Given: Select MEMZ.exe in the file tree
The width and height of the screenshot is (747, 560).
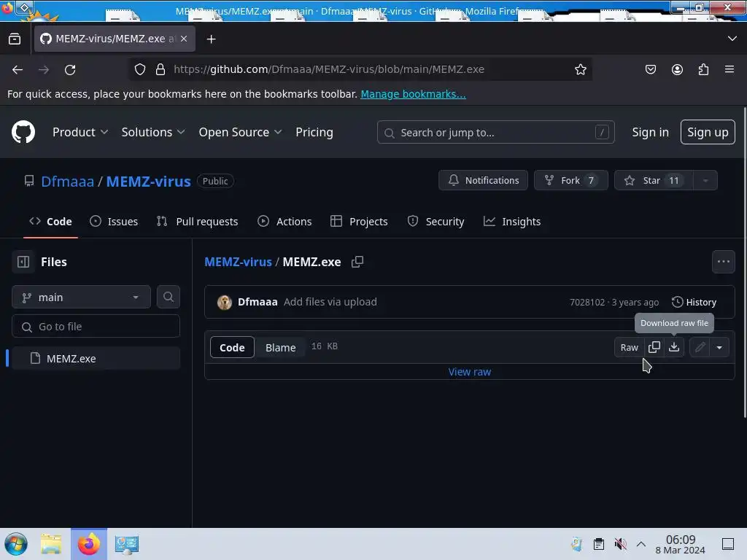Looking at the screenshot, I should [96, 358].
